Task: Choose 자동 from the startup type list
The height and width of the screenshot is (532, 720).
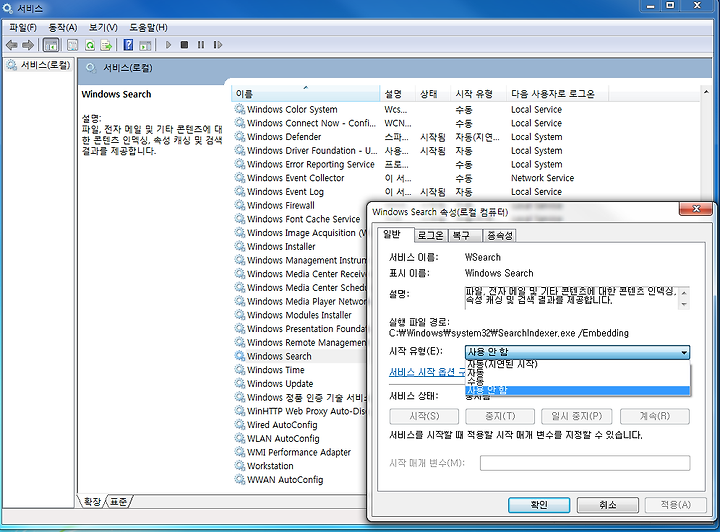Action: click(x=577, y=373)
